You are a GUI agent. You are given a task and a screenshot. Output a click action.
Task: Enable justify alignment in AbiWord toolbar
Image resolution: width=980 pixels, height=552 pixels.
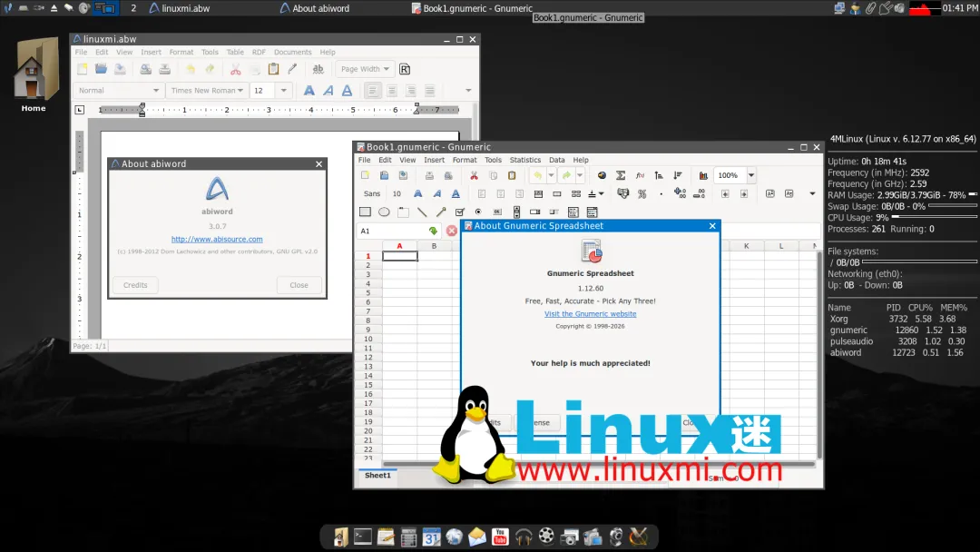click(429, 91)
